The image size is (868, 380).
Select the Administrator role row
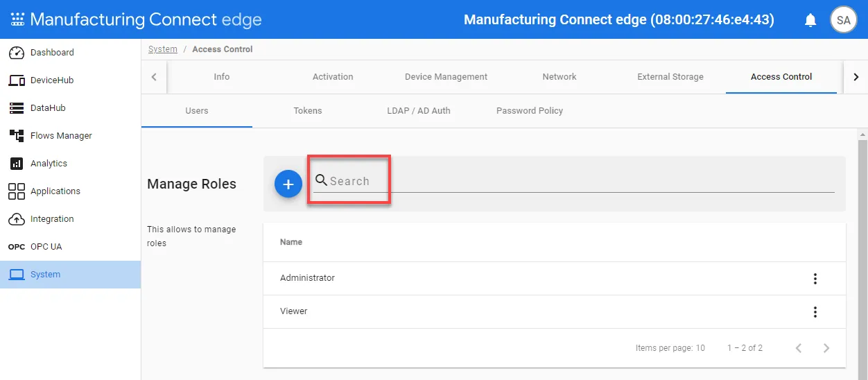(x=555, y=279)
